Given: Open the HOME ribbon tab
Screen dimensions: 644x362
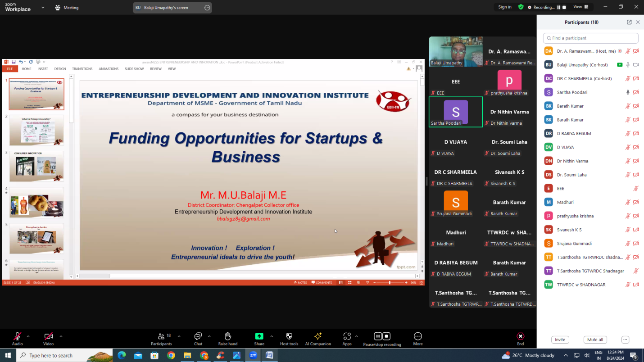Looking at the screenshot, I should 27,69.
